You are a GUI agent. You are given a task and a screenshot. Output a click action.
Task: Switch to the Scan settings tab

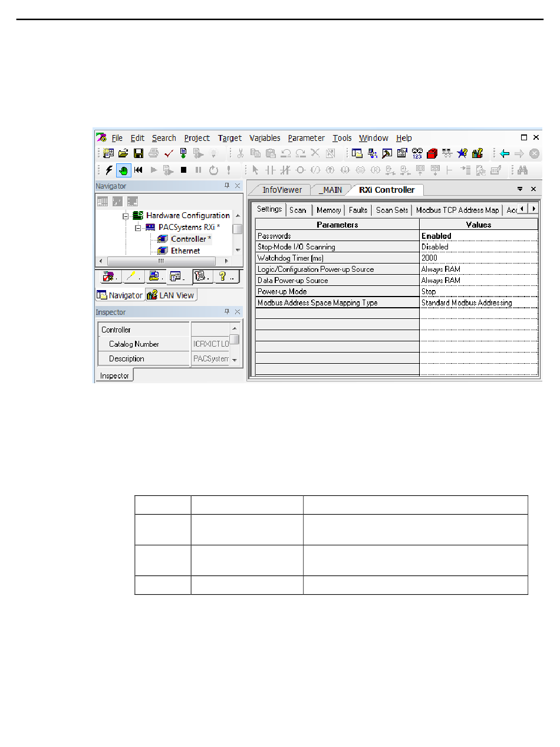click(298, 210)
